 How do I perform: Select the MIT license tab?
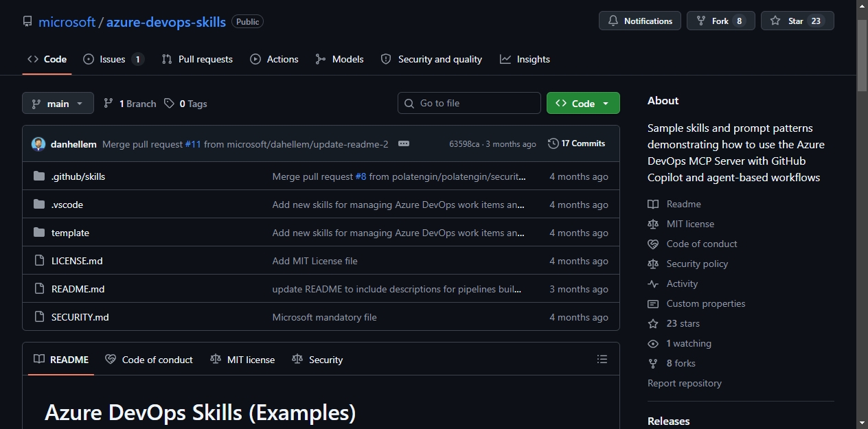(x=242, y=360)
